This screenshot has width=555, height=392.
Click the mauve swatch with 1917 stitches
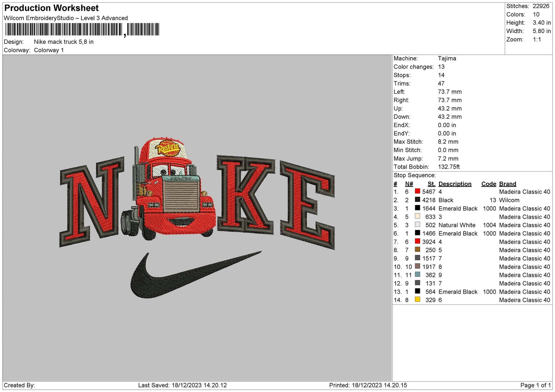pyautogui.click(x=417, y=266)
